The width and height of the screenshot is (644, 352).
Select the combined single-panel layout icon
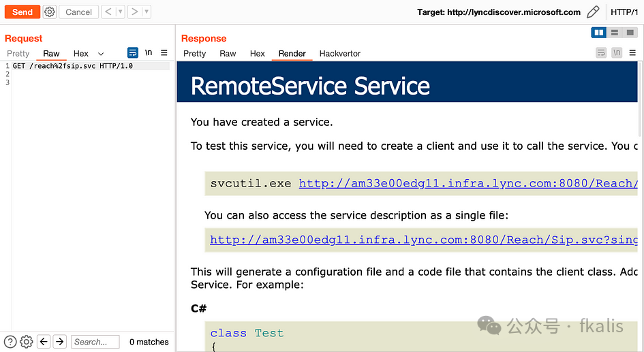click(630, 33)
